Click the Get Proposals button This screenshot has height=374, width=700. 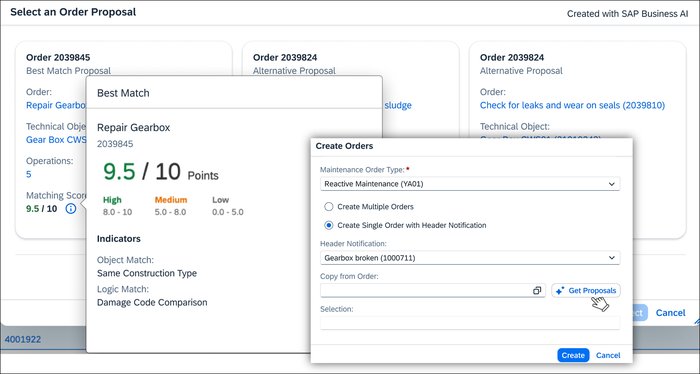tap(586, 291)
